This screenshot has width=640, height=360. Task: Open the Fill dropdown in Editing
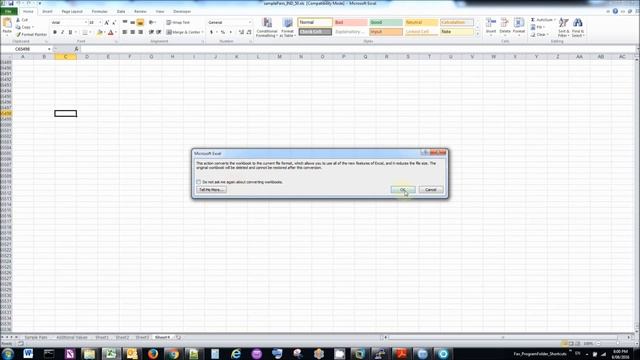[538, 27]
